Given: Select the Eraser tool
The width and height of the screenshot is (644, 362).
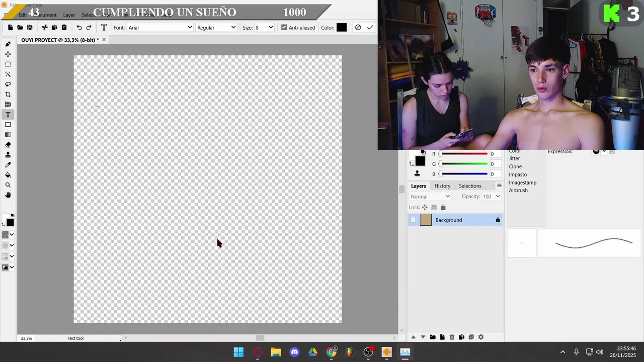Looking at the screenshot, I should (x=8, y=145).
